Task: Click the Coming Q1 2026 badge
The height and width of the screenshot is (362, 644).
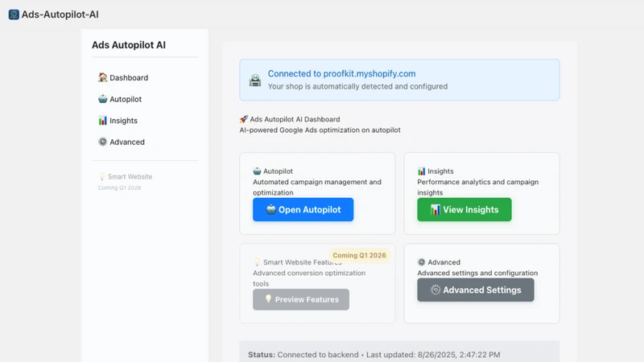Action: pyautogui.click(x=359, y=255)
